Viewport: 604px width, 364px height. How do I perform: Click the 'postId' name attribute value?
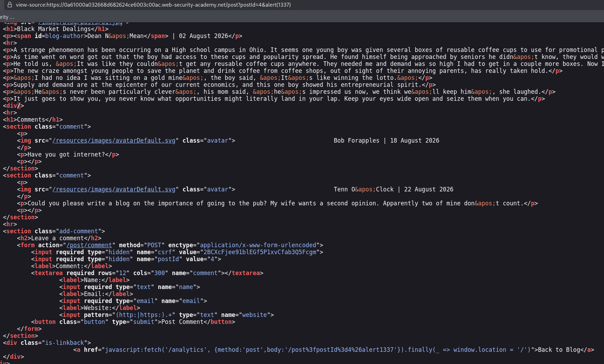(168, 259)
